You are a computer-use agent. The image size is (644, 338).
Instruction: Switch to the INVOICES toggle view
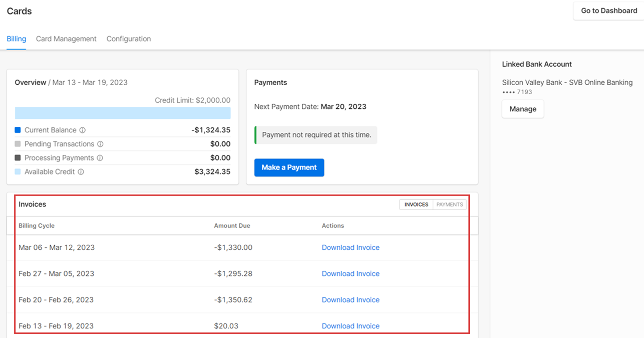[416, 205]
